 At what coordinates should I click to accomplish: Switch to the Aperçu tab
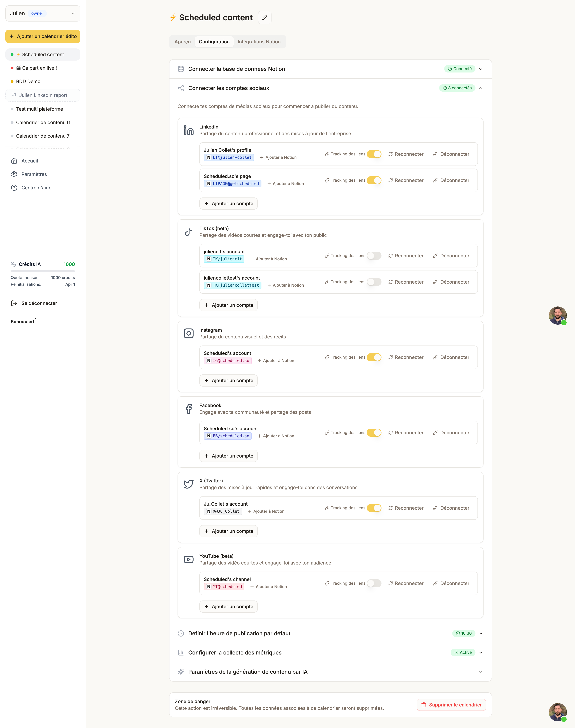(182, 42)
